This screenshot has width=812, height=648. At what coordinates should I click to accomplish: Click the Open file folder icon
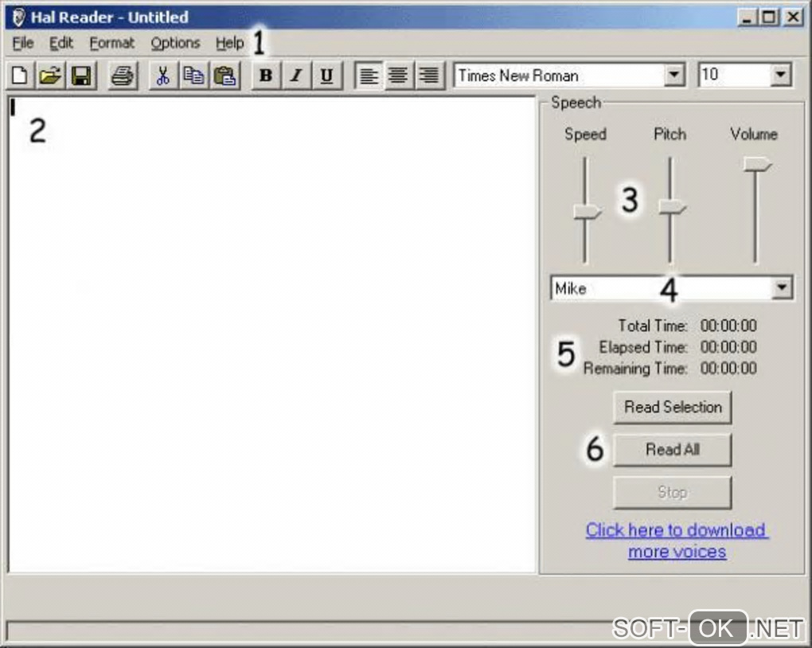point(50,76)
